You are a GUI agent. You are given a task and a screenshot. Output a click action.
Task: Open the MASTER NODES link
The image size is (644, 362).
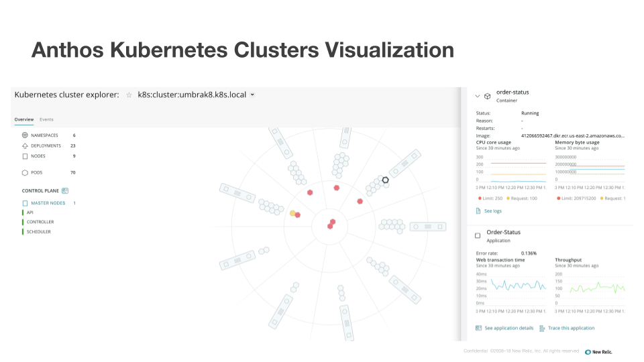pyautogui.click(x=48, y=203)
